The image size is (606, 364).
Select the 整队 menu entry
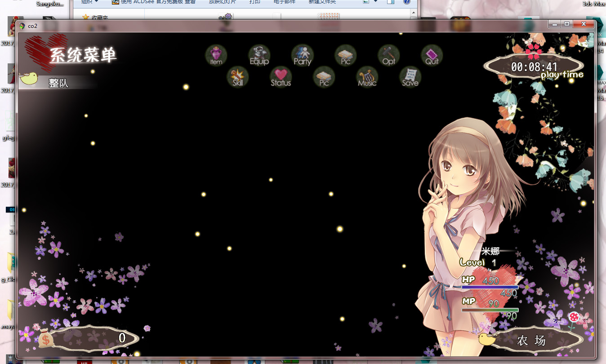coord(58,83)
